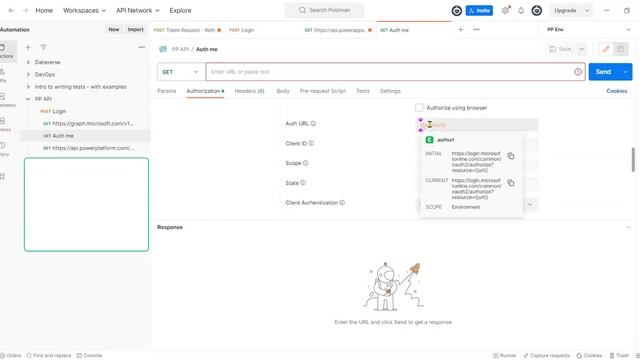Image resolution: width=640 pixels, height=360 pixels.
Task: Copy the CURRENT authurl value
Action: [511, 183]
